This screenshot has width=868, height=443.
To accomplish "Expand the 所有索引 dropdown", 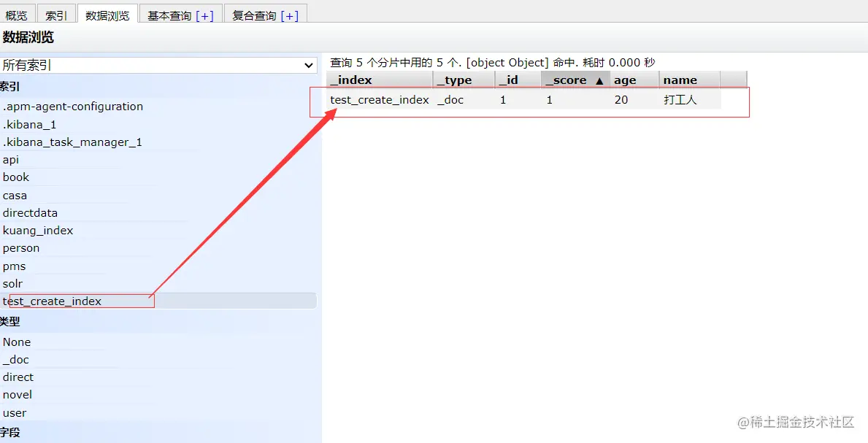I will click(158, 66).
